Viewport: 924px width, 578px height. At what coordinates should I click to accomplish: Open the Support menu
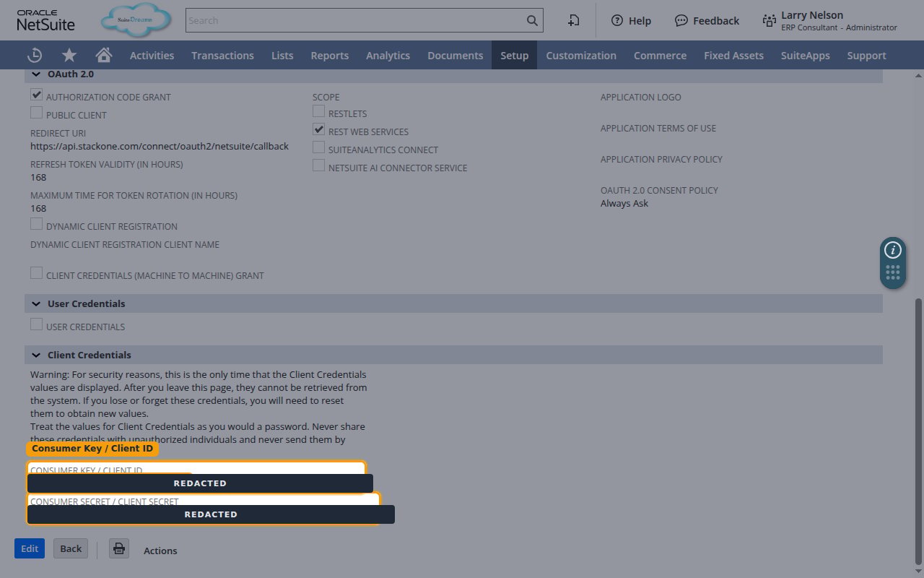click(866, 55)
